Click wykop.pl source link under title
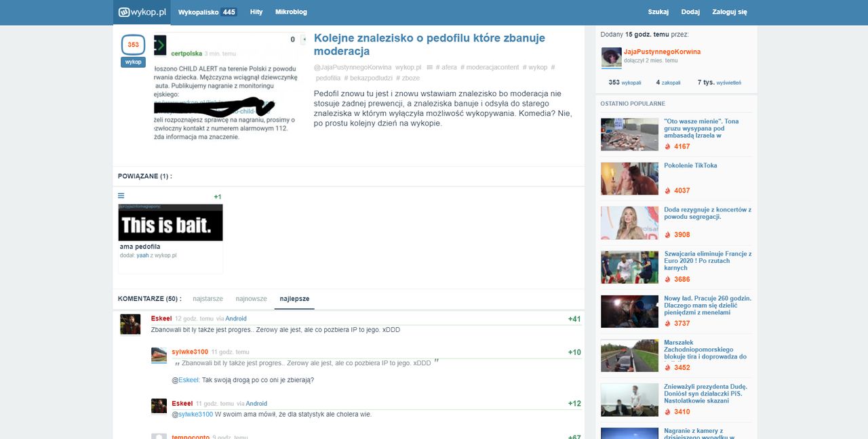 tap(408, 68)
